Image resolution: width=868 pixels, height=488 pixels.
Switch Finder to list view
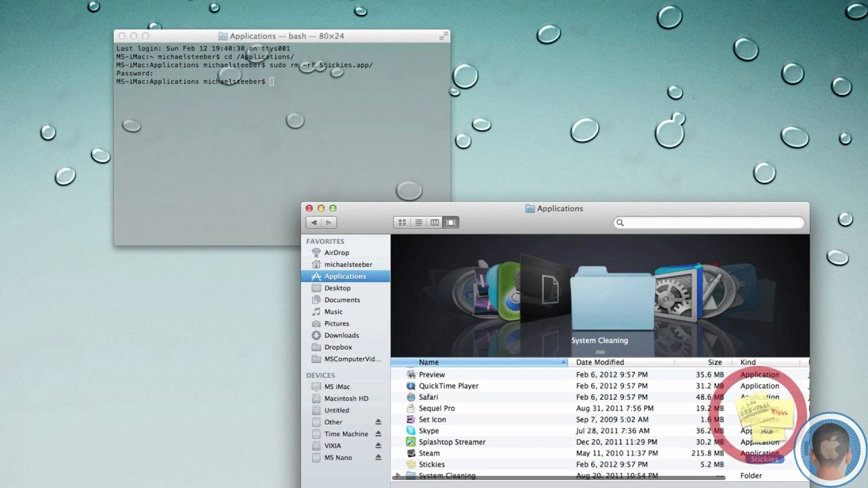[x=418, y=222]
